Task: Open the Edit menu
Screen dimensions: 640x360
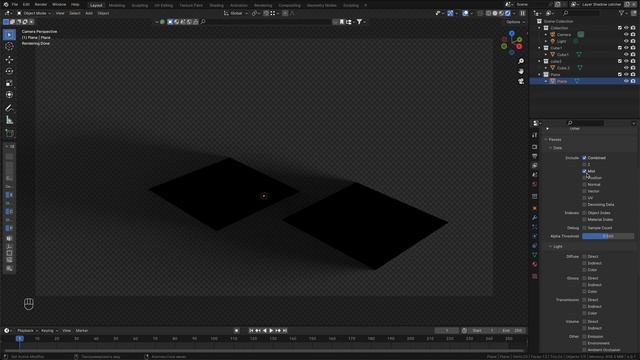Action: tap(26, 4)
